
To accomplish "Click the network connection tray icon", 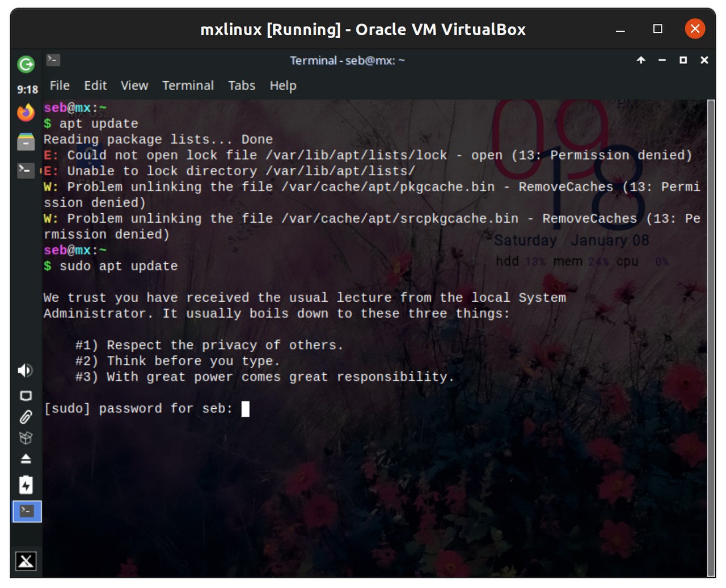I will click(x=26, y=396).
